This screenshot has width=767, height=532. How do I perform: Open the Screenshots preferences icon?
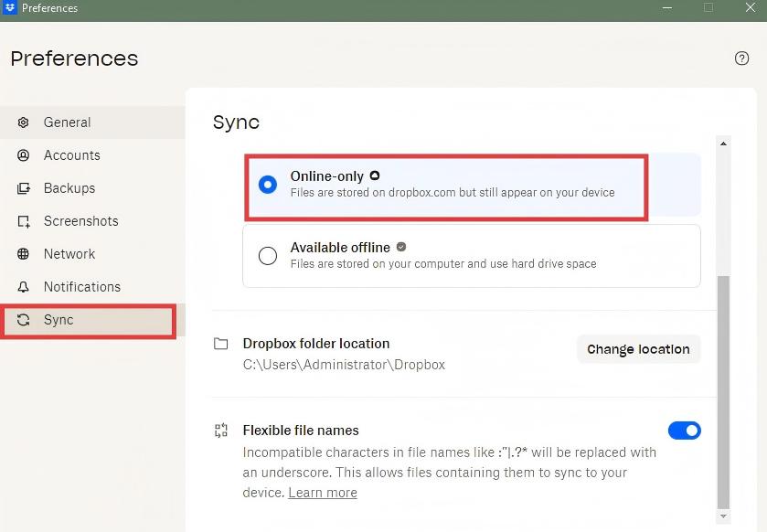23,220
